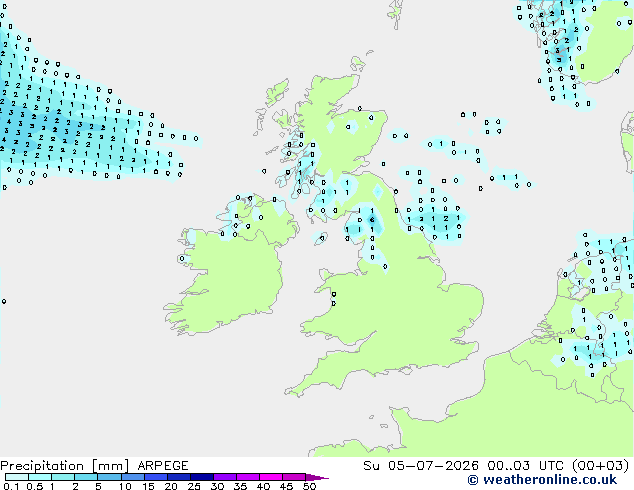The width and height of the screenshot is (634, 490).
Task: Click the '50' legend tick label
Action: click(x=309, y=486)
